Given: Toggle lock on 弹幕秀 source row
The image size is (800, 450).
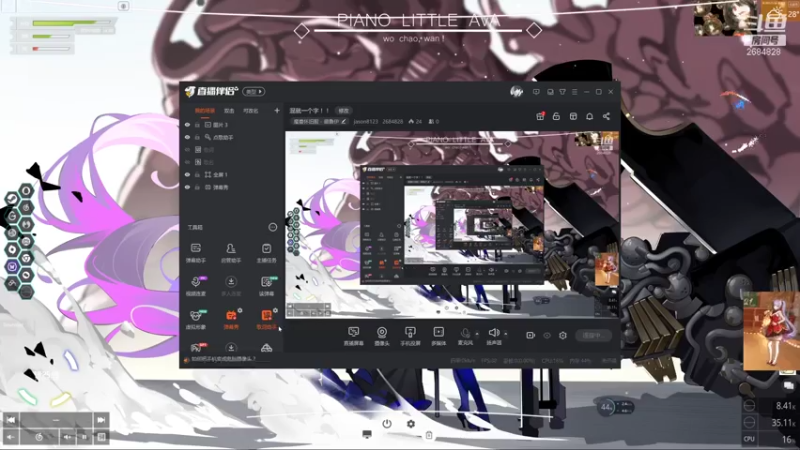Looking at the screenshot, I should coord(197,187).
